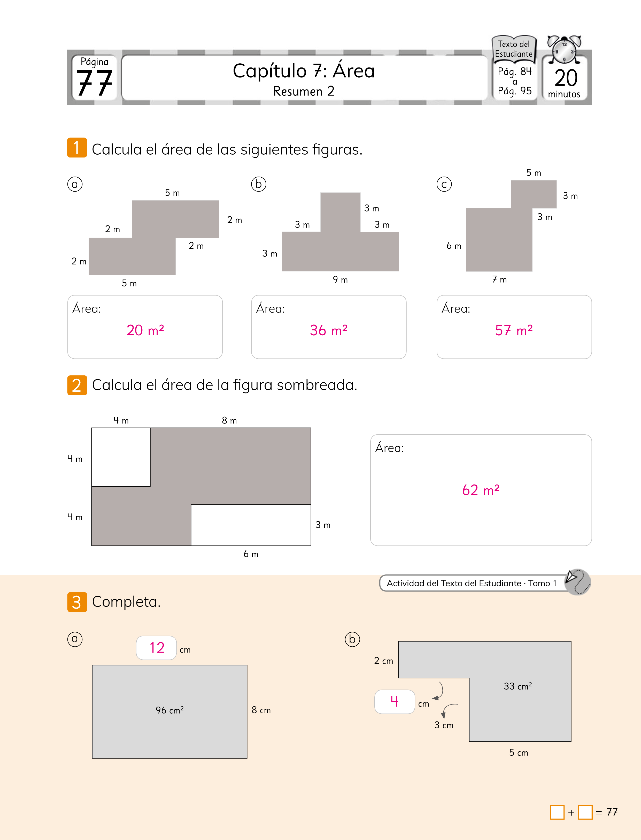The image size is (641, 840).
Task: Click the gray rectangle labeled 96 cm²
Action: (169, 711)
